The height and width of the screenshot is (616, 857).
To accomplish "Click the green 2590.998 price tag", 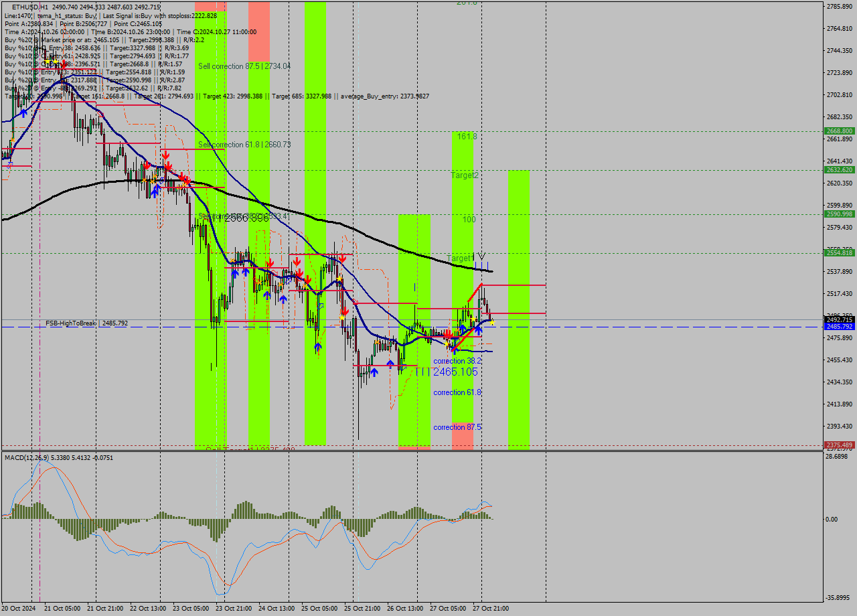I will 840,214.
